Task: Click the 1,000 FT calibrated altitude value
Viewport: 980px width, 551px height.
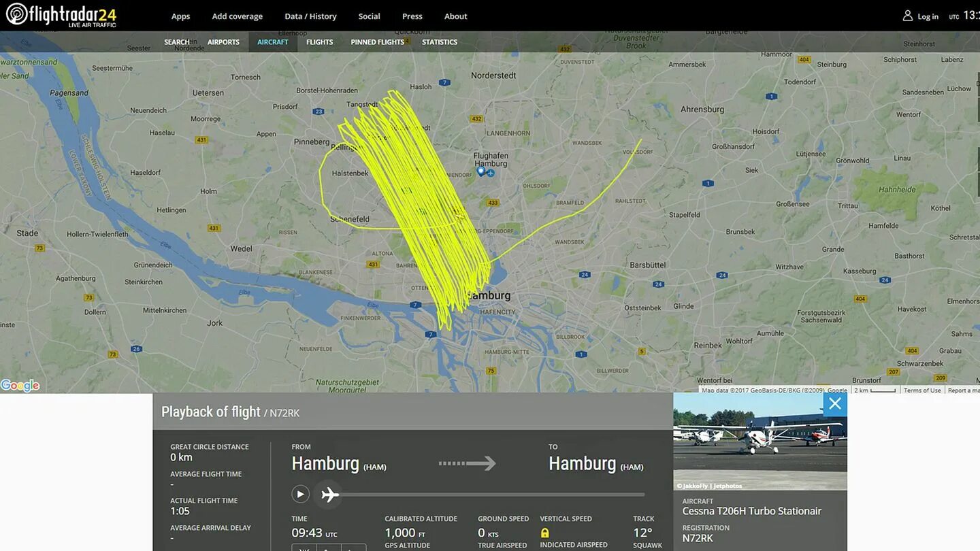Action: [405, 533]
